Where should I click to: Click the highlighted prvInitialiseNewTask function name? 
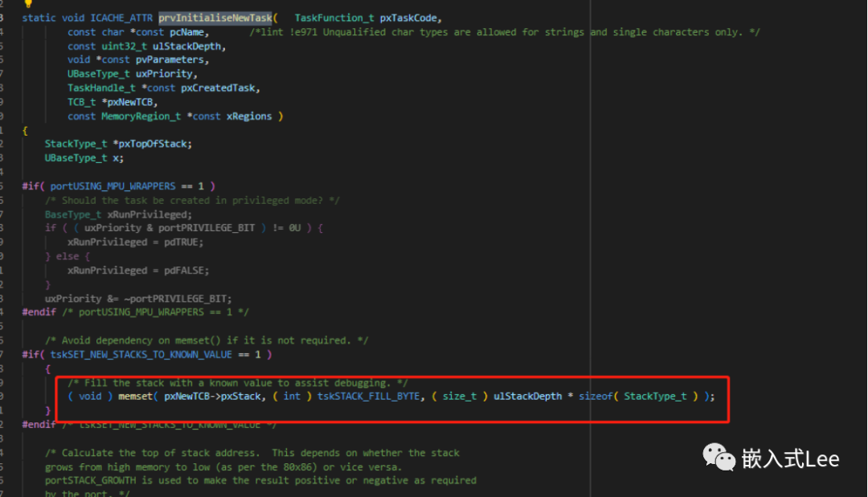point(215,18)
